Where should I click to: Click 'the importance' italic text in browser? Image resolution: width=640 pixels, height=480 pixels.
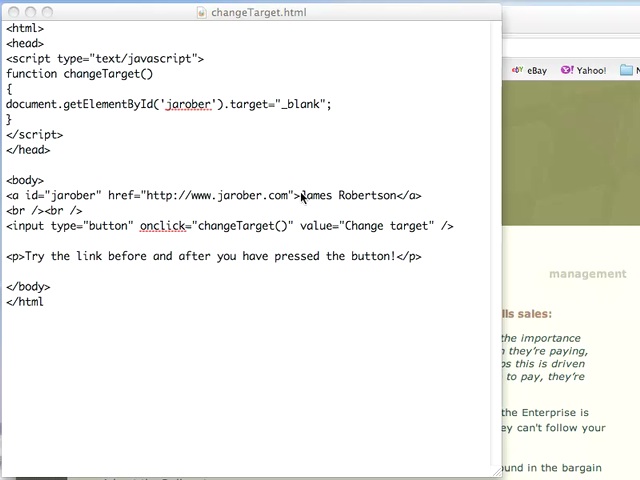point(541,338)
